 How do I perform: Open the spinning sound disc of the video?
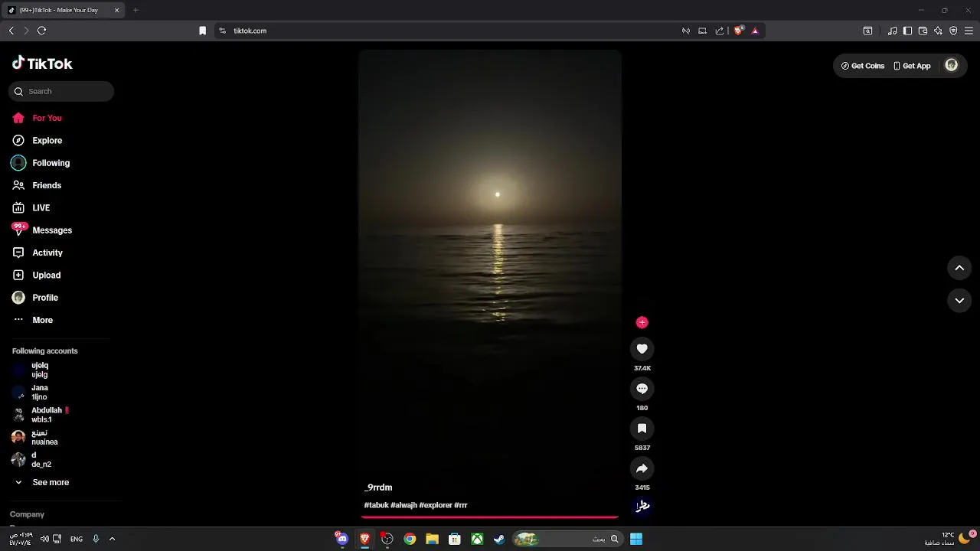tap(642, 506)
